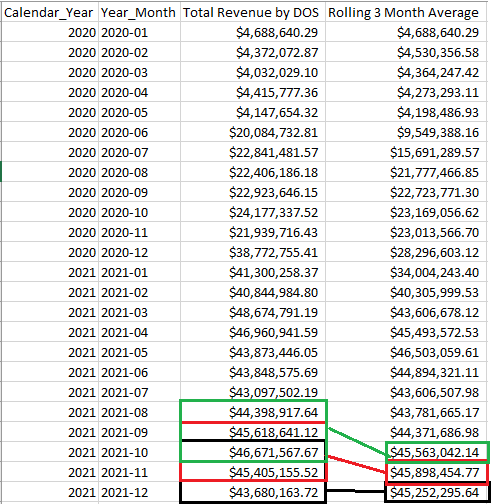Click rolling average cell $43,781,665.17
Screen dimensions: 492x504
[x=406, y=412]
